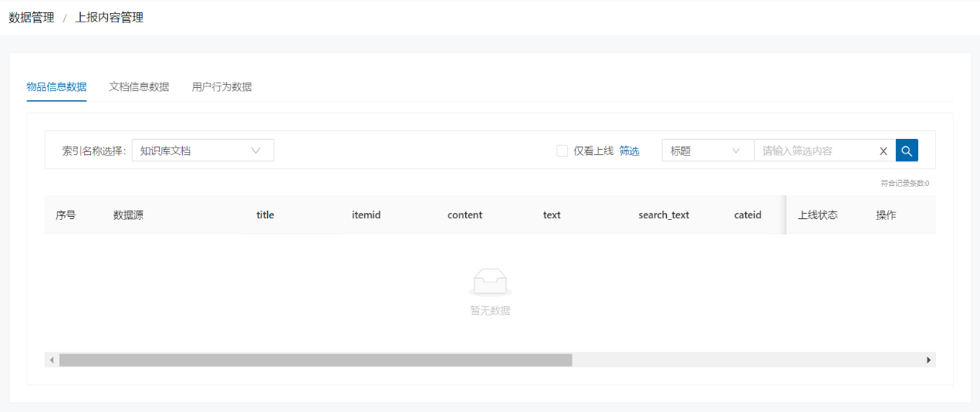Click the scrollbar right arrow
The image size is (980, 412).
(928, 360)
